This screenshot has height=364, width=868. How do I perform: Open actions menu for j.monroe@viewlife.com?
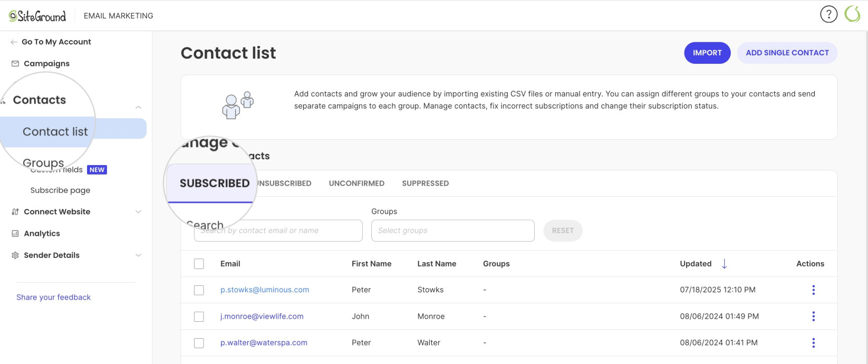point(813,316)
